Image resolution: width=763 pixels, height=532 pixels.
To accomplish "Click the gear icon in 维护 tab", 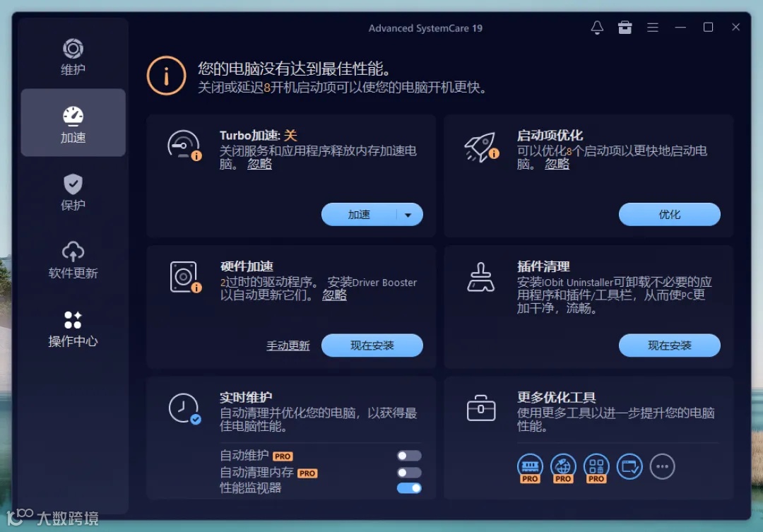I will [73, 48].
